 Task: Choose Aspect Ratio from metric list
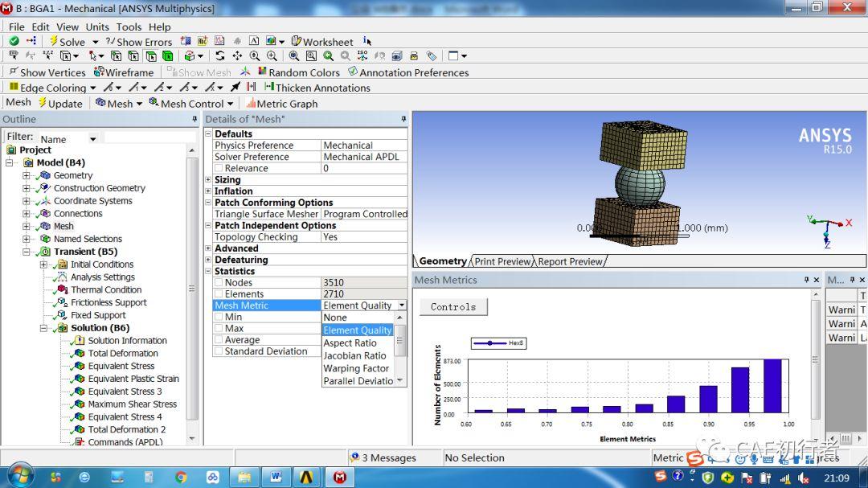(350, 342)
